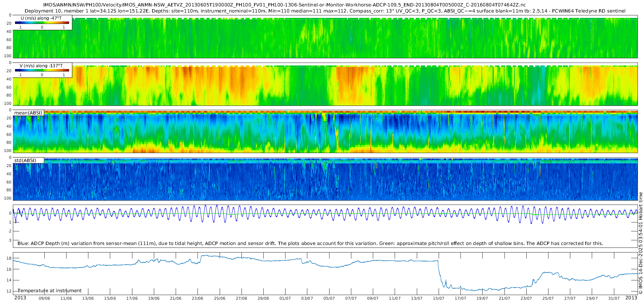Screen dimensions: 644x304
Task: Click the blue ADCP depth variation caption
Action: (x=310, y=244)
